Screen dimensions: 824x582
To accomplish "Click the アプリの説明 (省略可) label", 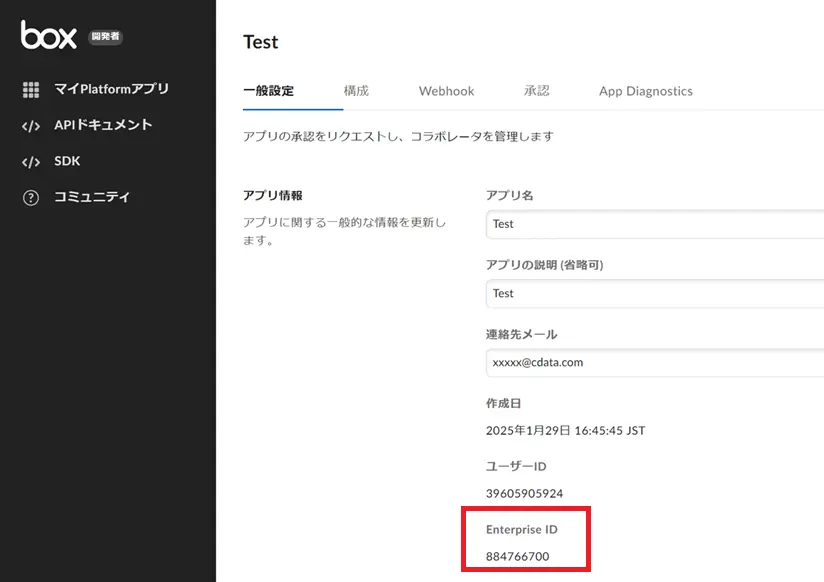I will point(544,265).
